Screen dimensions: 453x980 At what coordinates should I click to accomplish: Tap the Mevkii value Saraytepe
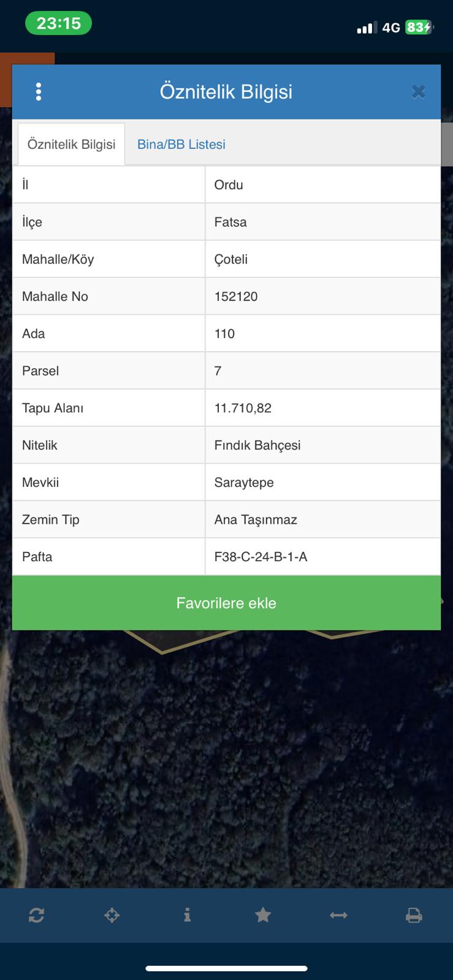coord(244,483)
